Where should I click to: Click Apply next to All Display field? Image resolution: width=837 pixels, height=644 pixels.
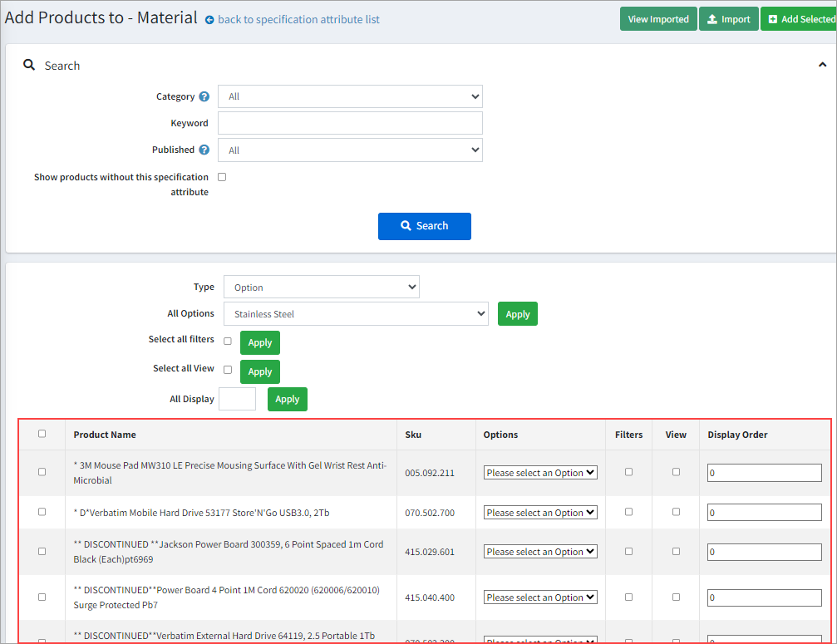(x=287, y=400)
